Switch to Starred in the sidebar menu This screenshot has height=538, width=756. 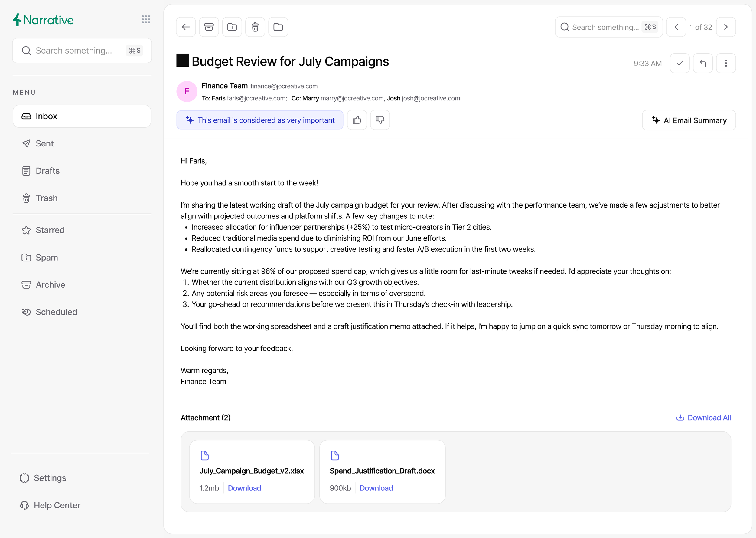pos(50,230)
